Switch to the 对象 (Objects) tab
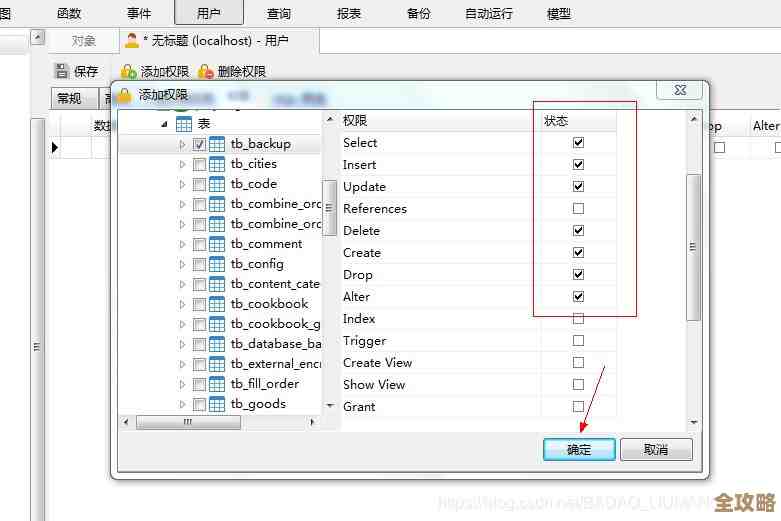The image size is (781, 521). (84, 41)
